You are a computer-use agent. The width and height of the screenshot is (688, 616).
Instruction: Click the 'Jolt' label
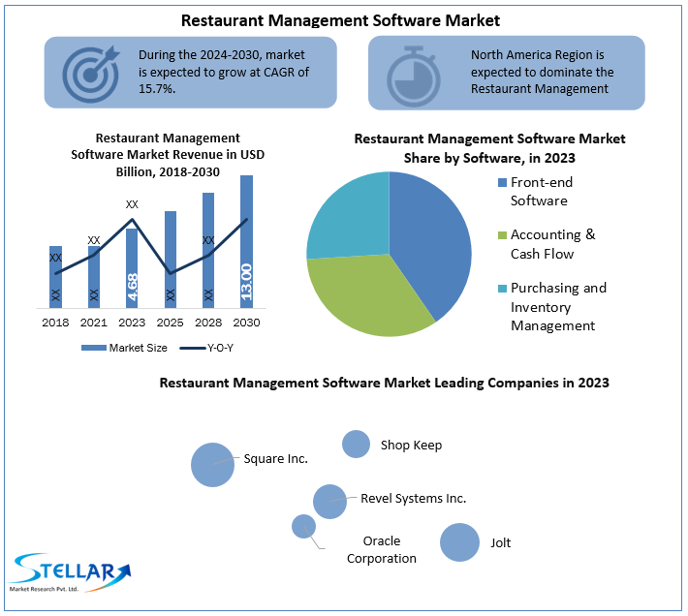(x=501, y=542)
